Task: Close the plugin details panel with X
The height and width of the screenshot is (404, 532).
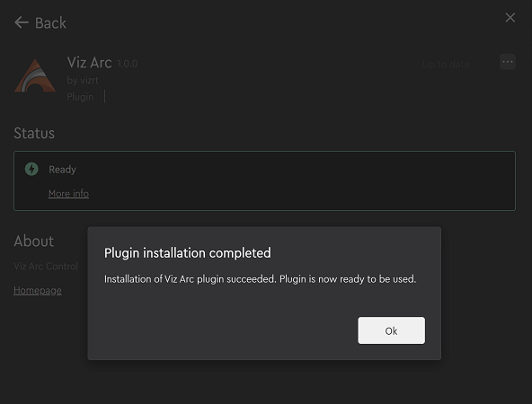Action: 510,18
